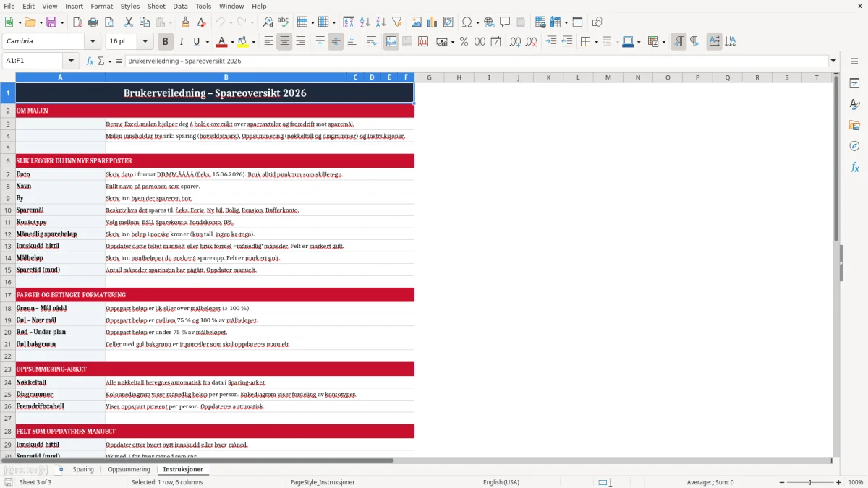This screenshot has width=868, height=488.
Task: Click the Merge and Center Cells icon
Action: point(391,42)
